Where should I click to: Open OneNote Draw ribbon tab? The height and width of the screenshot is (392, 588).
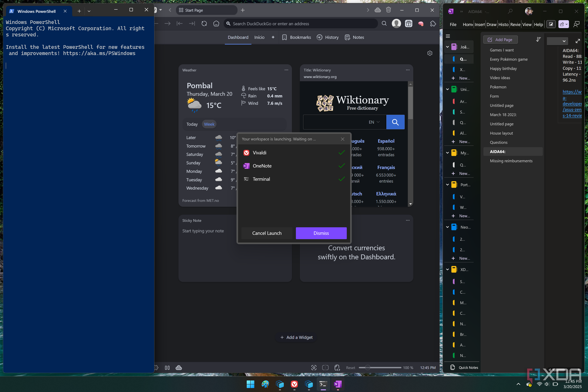[x=491, y=24]
